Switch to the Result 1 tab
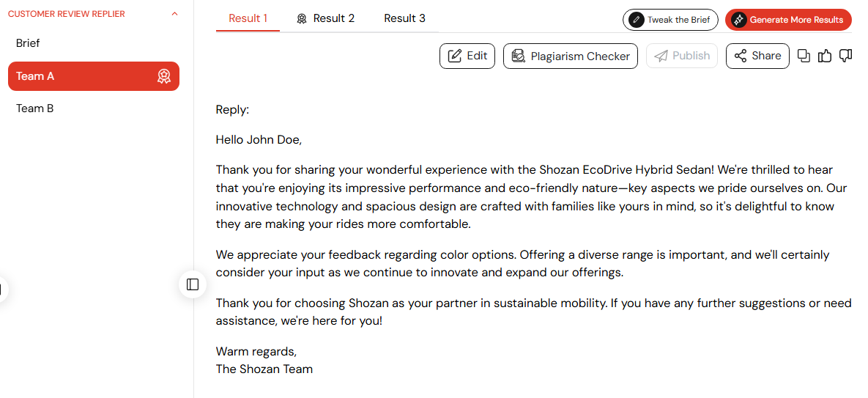This screenshot has height=398, width=868. coord(248,18)
